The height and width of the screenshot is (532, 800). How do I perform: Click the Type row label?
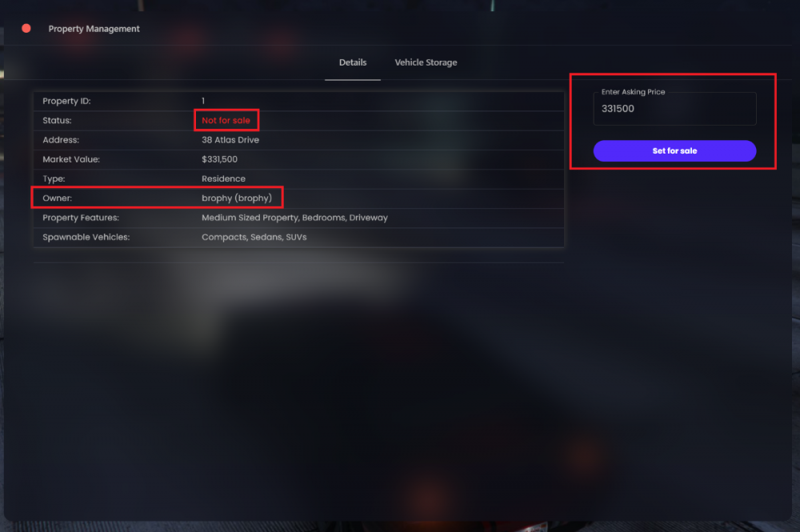coord(54,178)
